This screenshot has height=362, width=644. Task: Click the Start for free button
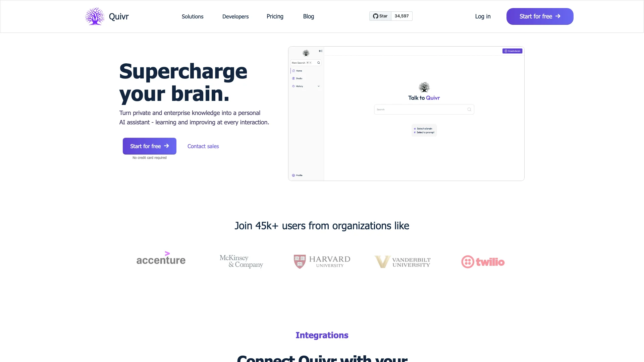click(540, 16)
